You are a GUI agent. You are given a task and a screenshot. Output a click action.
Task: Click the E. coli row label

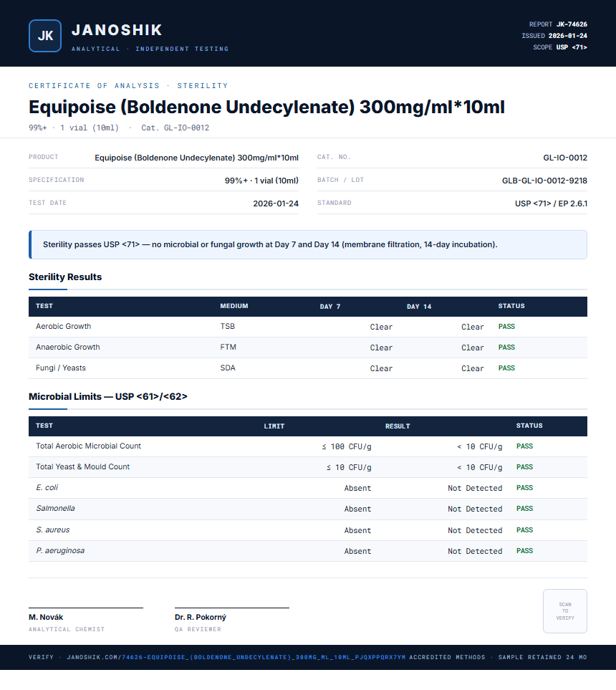pyautogui.click(x=47, y=487)
